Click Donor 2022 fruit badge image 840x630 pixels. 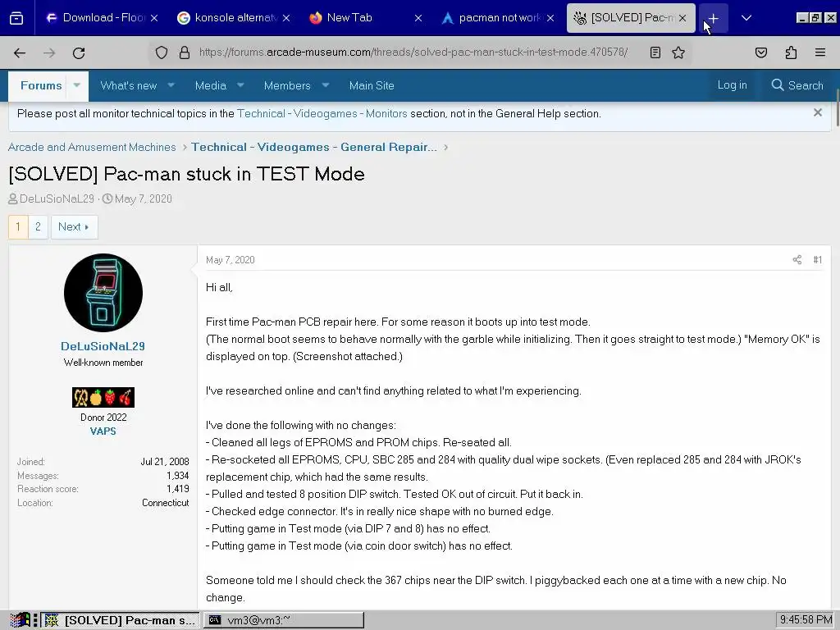103,398
